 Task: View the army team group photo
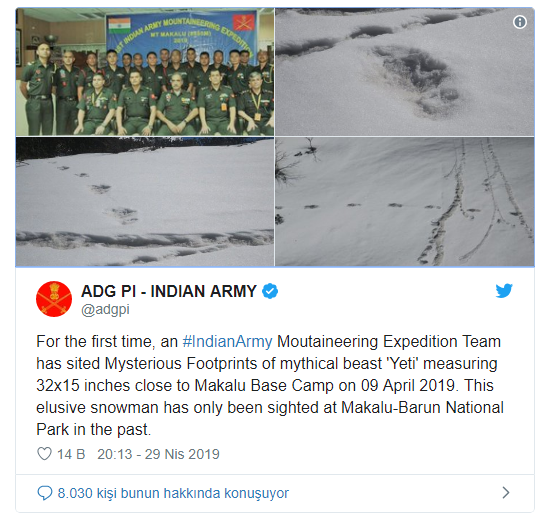tap(145, 71)
